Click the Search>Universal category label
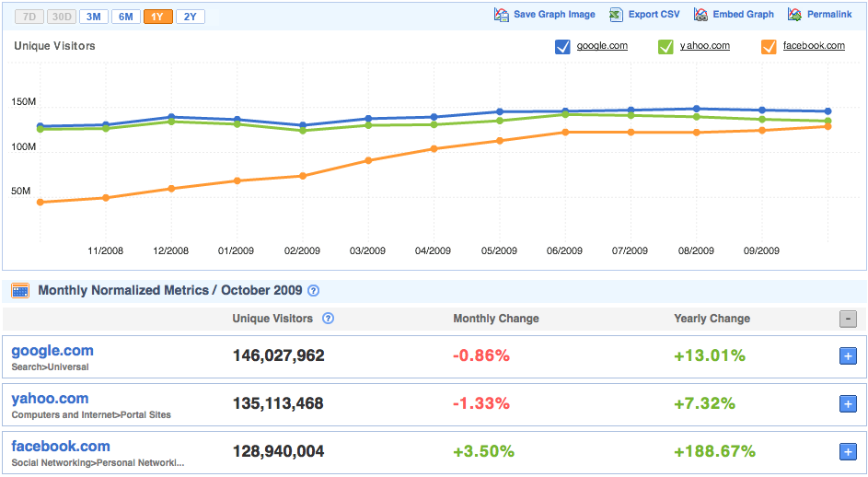 50,366
